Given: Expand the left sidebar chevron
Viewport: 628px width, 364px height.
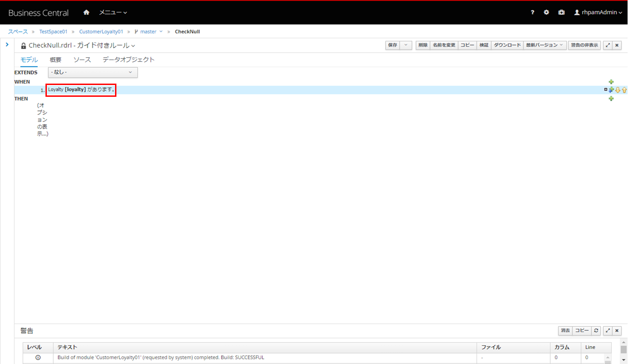Looking at the screenshot, I should tap(7, 45).
